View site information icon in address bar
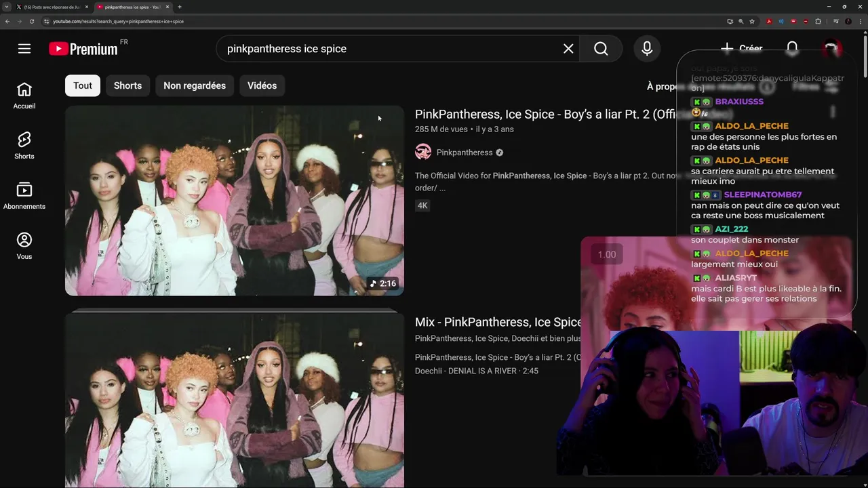Viewport: 868px width, 488px height. 46,21
